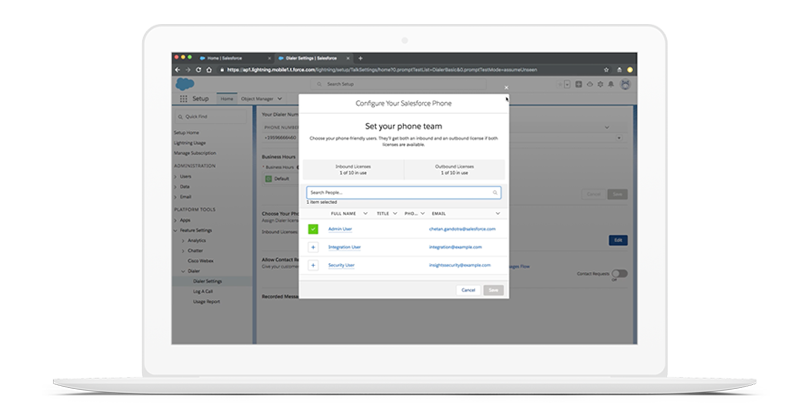800x417 pixels.
Task: Click chetan.gandotra@salesforce.com email link
Action: coord(462,229)
